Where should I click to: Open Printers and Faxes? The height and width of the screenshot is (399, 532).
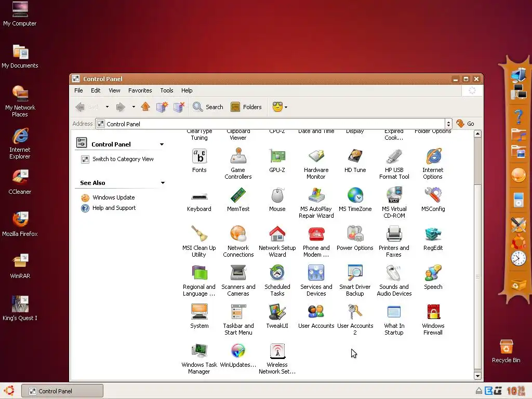coord(394,242)
